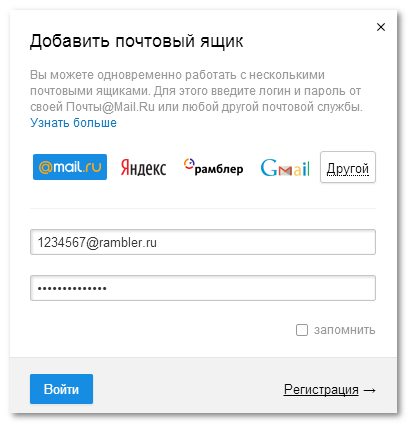Click the запомнить label text
This screenshot has height=424, width=408.
(x=345, y=330)
